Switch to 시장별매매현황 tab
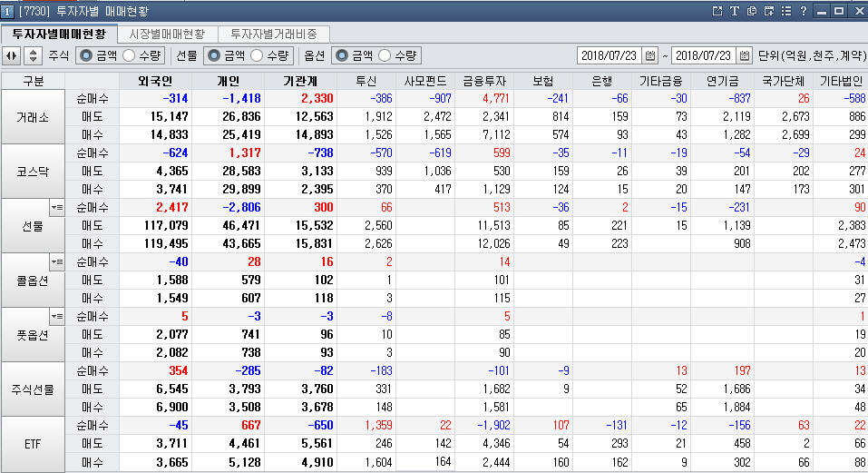868x473 pixels. 166,34
